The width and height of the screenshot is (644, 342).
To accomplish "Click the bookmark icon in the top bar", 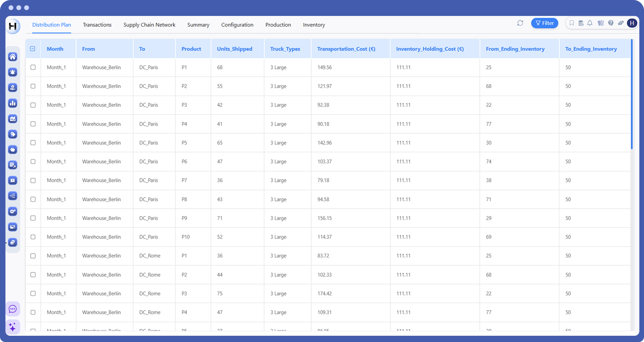I will pyautogui.click(x=571, y=23).
